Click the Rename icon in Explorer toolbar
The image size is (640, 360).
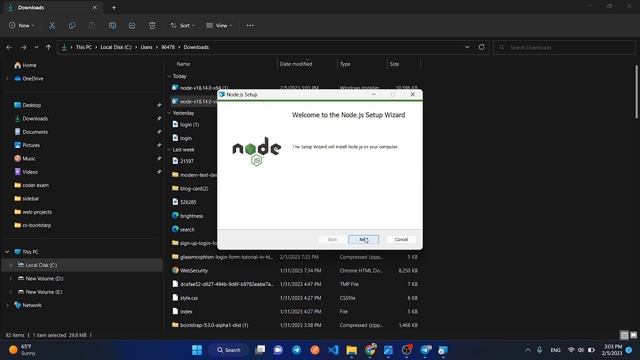[x=112, y=26]
